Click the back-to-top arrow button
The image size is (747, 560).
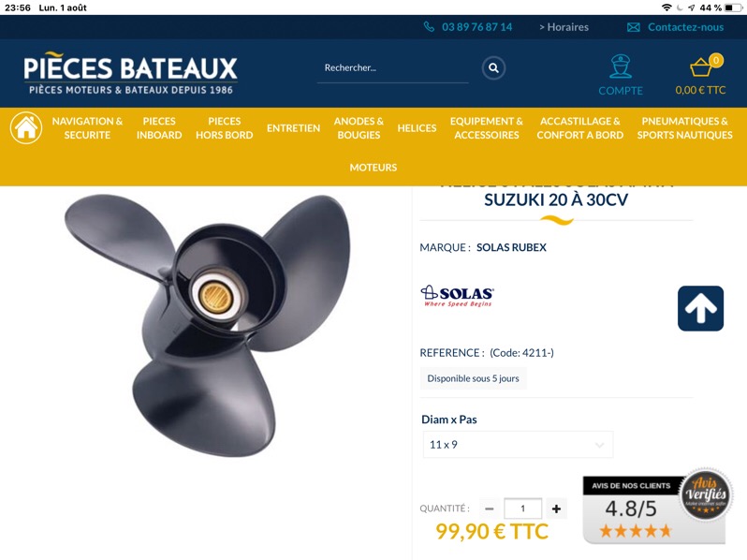pyautogui.click(x=700, y=308)
